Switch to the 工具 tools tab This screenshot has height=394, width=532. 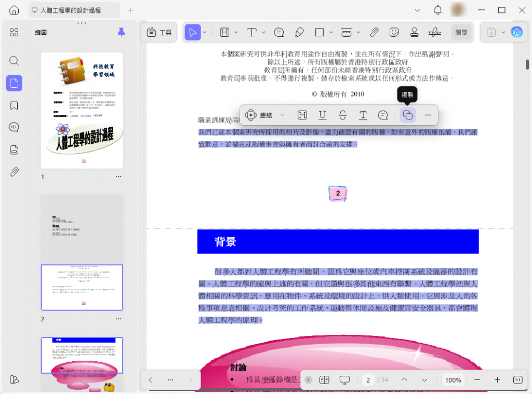tap(158, 32)
